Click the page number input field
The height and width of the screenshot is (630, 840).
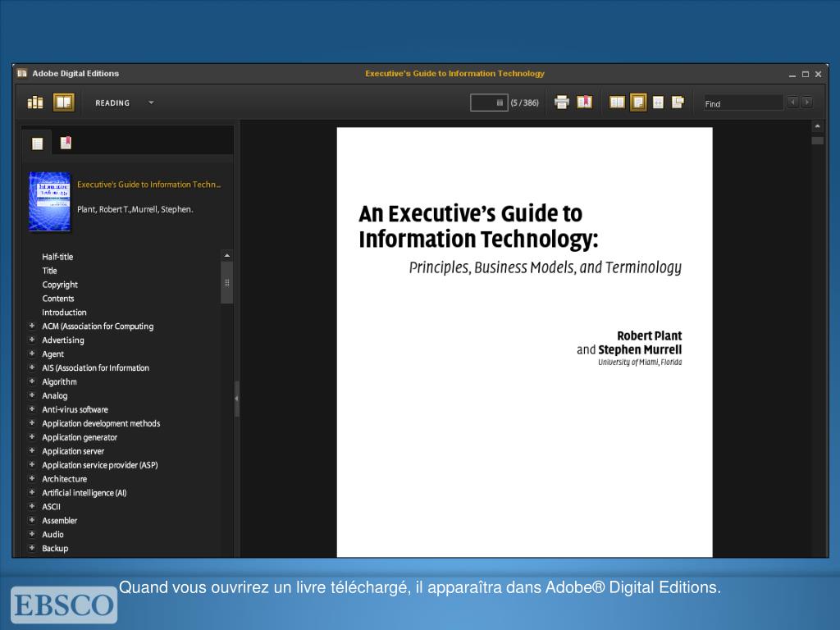tap(489, 103)
